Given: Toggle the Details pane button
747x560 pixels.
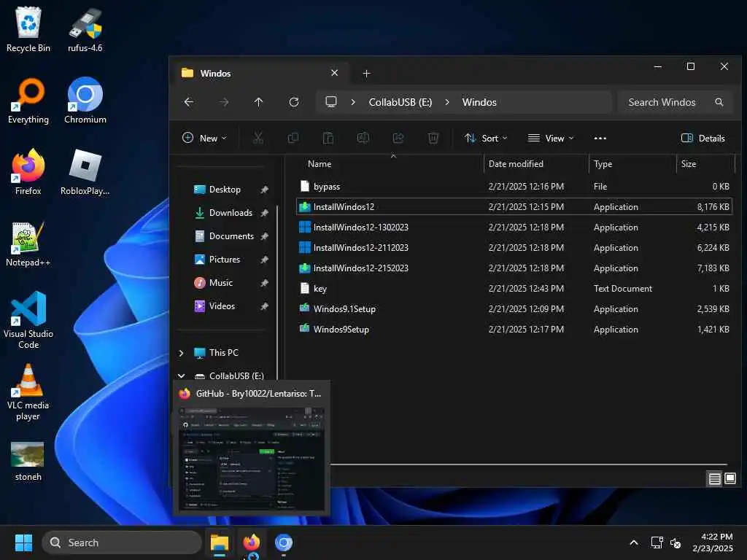Looking at the screenshot, I should [703, 138].
